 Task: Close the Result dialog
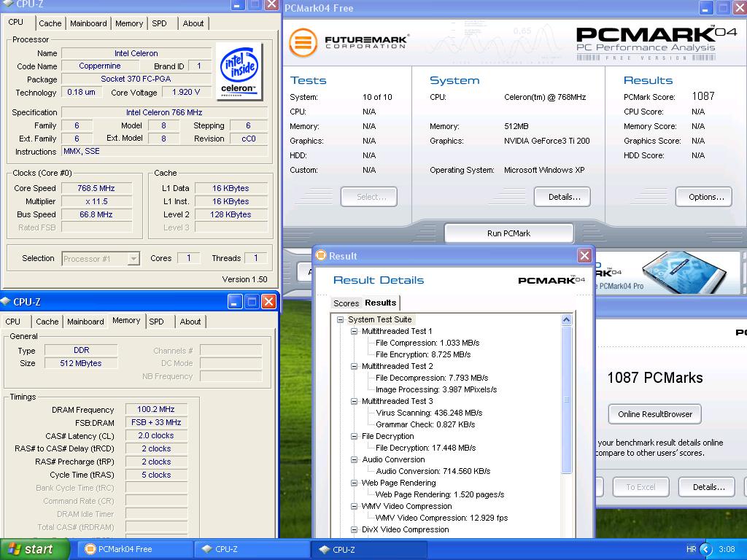pos(584,256)
